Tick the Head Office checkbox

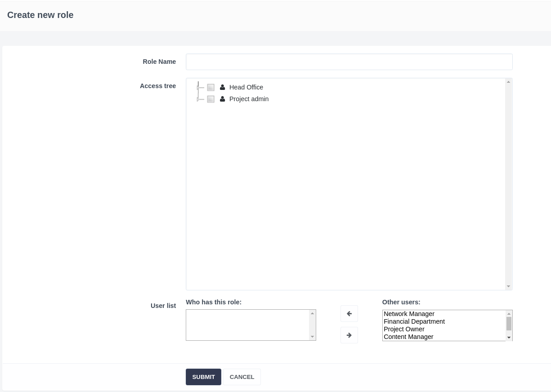point(211,87)
